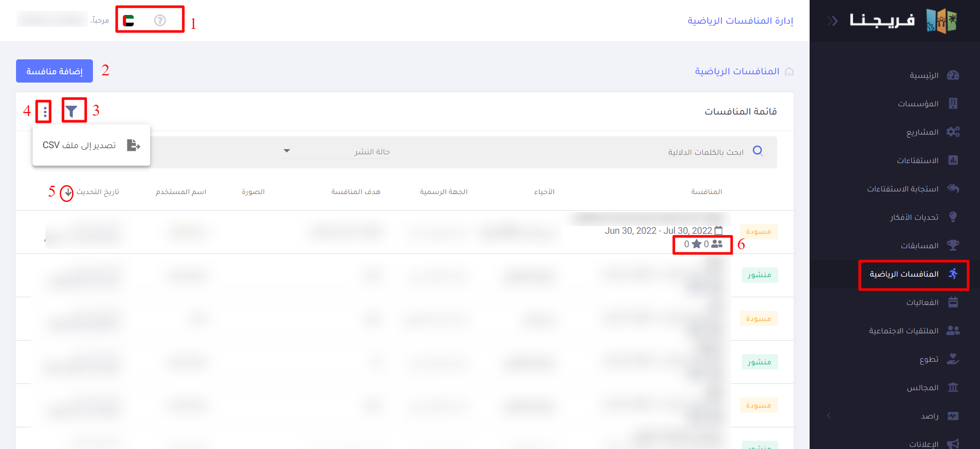
Task: Open the three-dot more options menu
Action: (x=45, y=111)
